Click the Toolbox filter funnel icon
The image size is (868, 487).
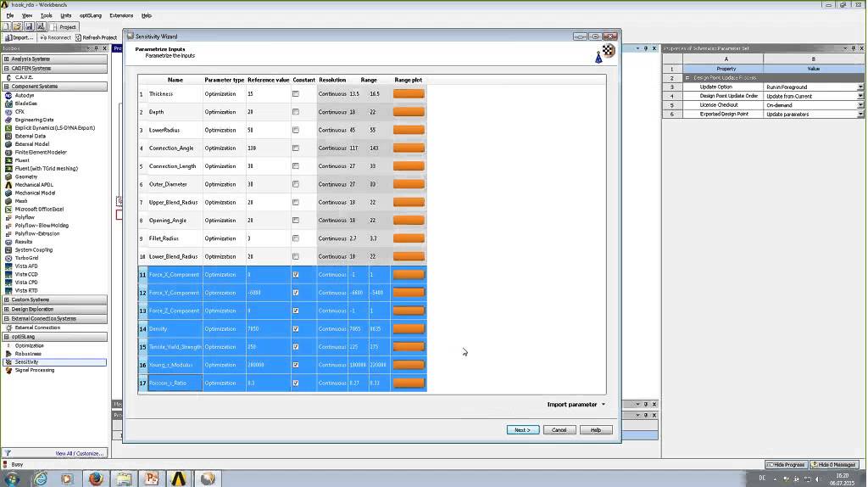[x=8, y=453]
